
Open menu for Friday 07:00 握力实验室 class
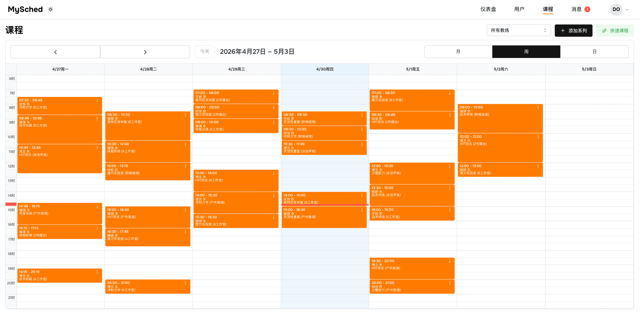pos(450,93)
